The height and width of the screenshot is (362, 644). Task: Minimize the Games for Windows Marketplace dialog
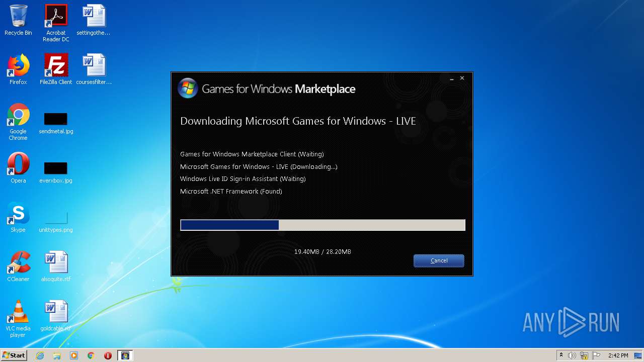tap(452, 78)
